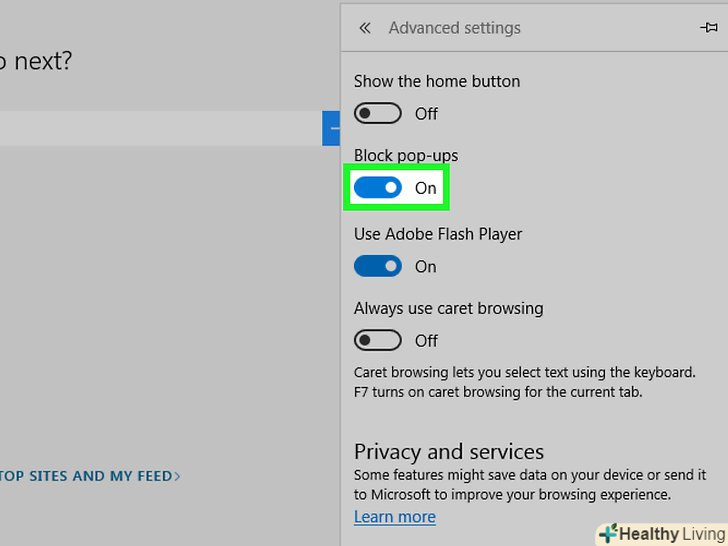Disable the Block pop-ups toggle

coord(378,188)
